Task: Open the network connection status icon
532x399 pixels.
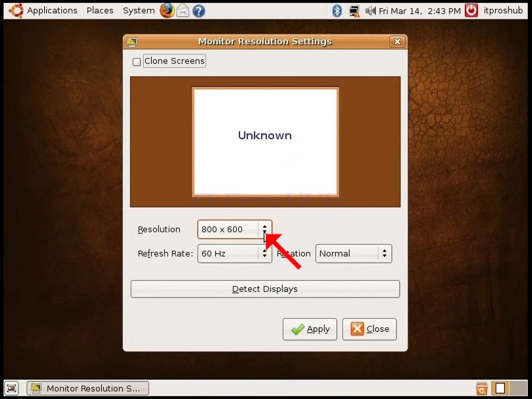Action: 354,11
